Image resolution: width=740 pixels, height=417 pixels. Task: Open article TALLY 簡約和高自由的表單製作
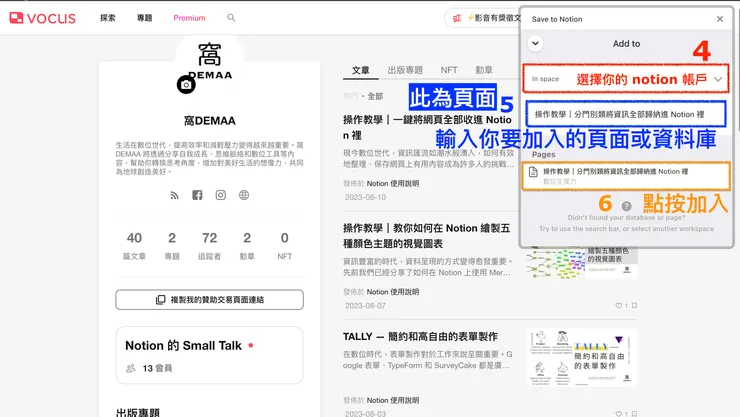(420, 336)
